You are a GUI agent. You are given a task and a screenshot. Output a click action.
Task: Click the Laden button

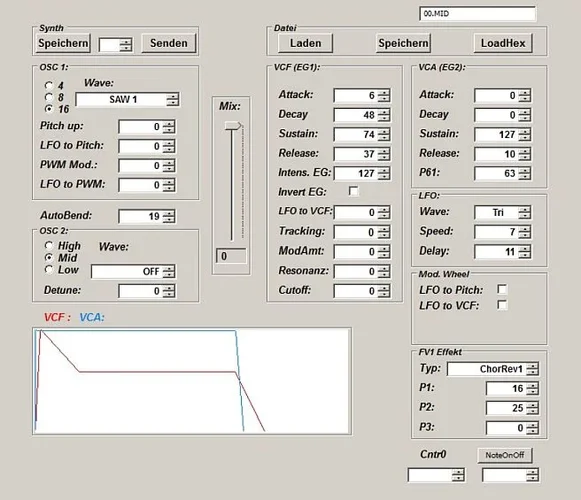[305, 43]
